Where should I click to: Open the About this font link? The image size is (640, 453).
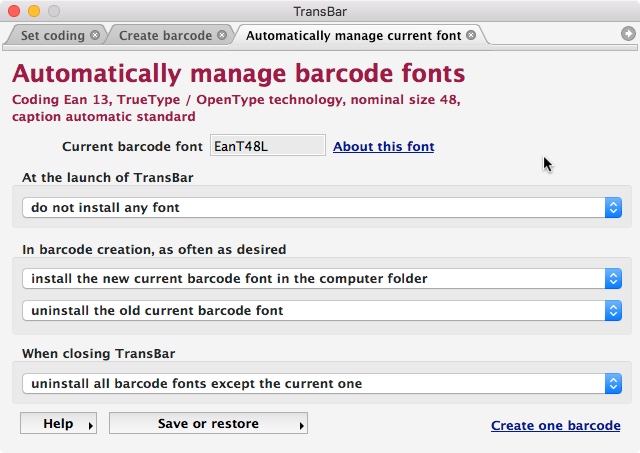[x=384, y=147]
